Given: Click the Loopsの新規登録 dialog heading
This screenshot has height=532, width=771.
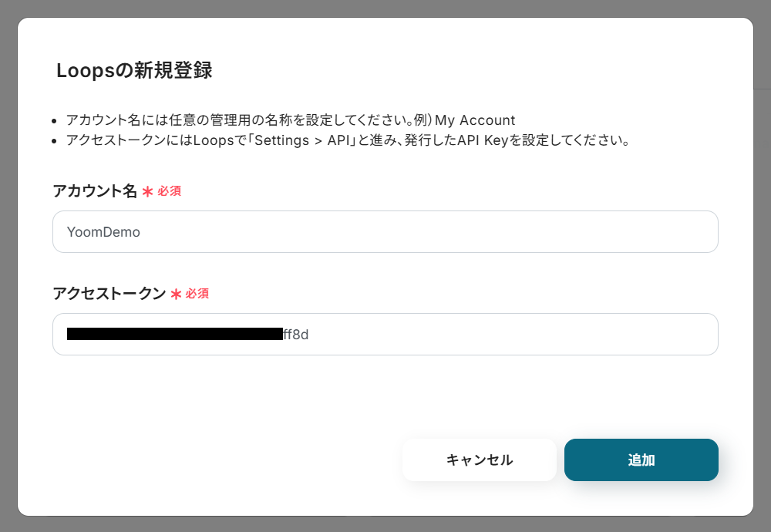Looking at the screenshot, I should pyautogui.click(x=134, y=71).
